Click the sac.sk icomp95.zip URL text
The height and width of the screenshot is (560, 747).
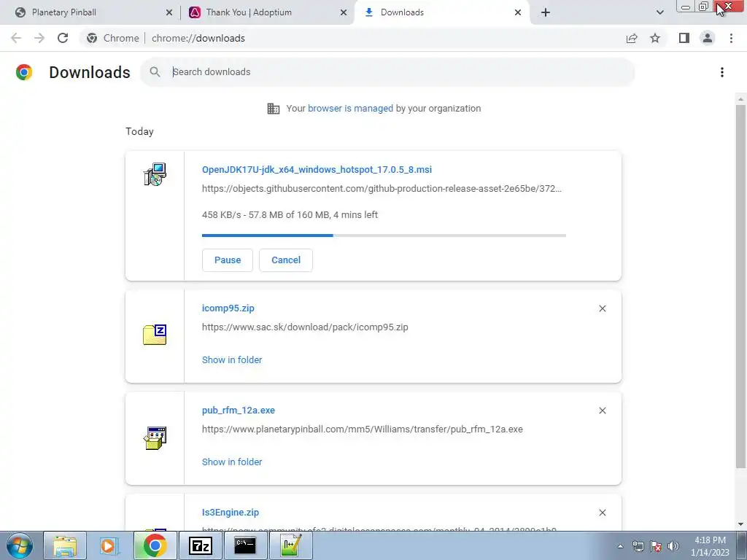click(305, 327)
